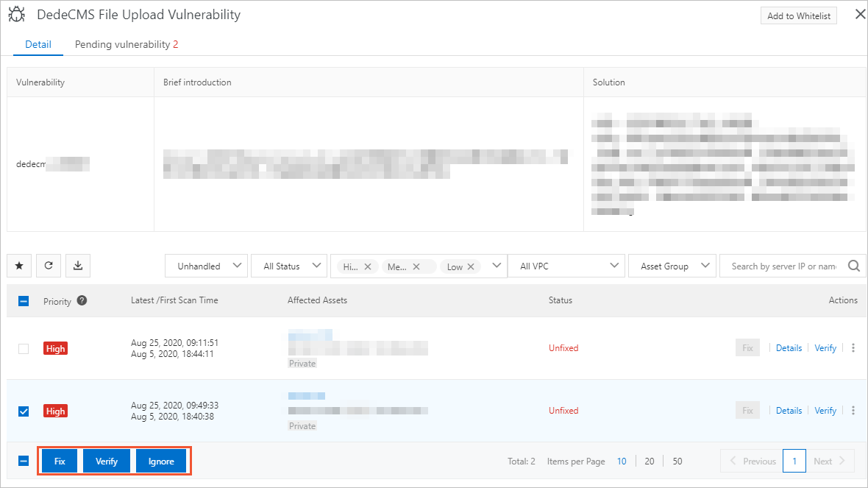Expand the priority filter dropdown arrow
This screenshot has height=488, width=868.
pyautogui.click(x=497, y=266)
